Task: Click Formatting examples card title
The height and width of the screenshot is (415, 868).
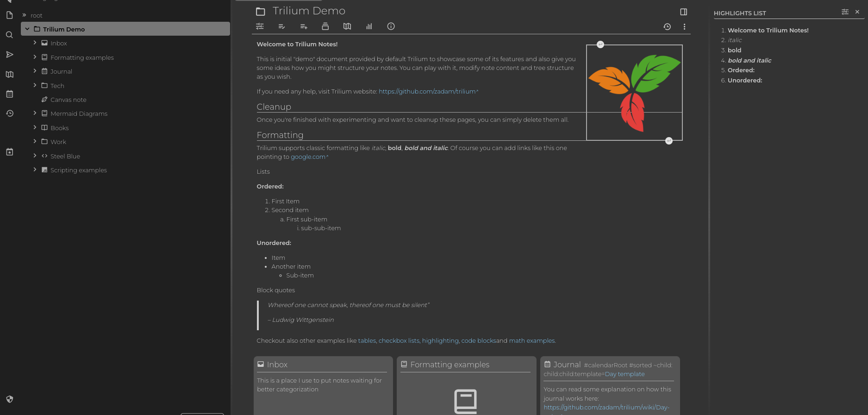Action: [x=450, y=365]
